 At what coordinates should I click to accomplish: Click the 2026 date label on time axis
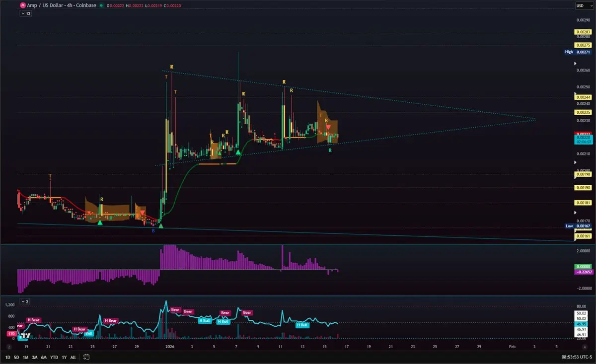point(170,346)
